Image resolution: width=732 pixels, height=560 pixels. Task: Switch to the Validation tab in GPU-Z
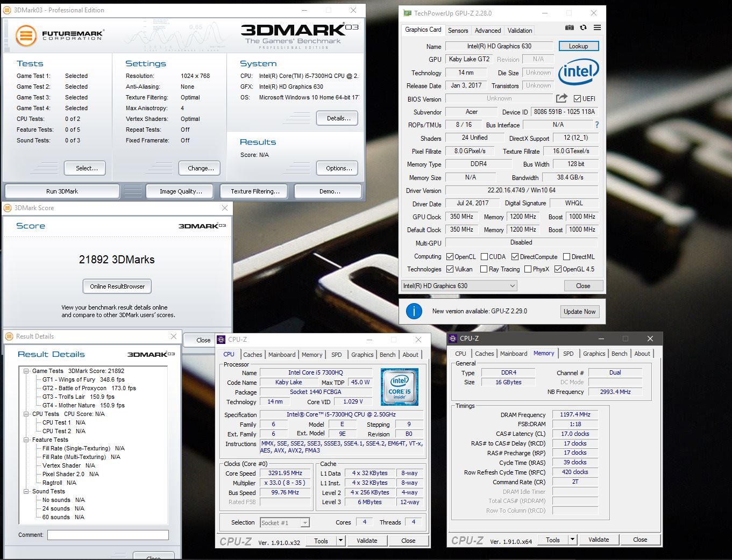click(520, 31)
